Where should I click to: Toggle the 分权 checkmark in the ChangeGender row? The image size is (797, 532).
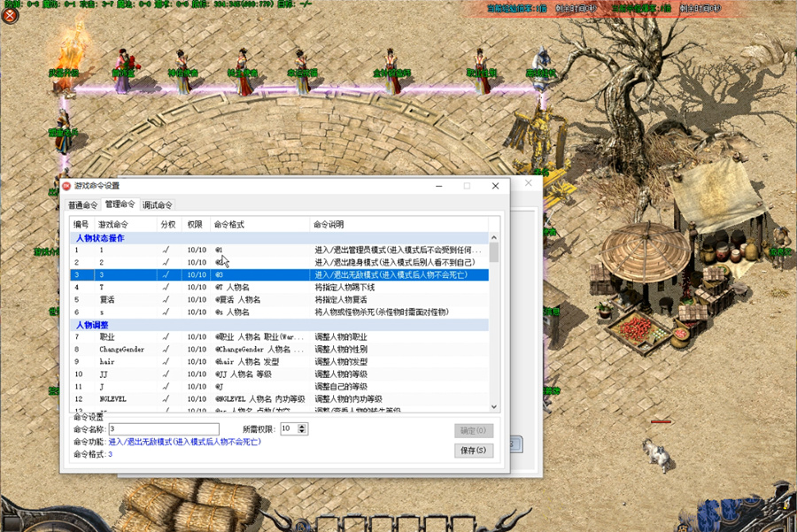click(166, 350)
